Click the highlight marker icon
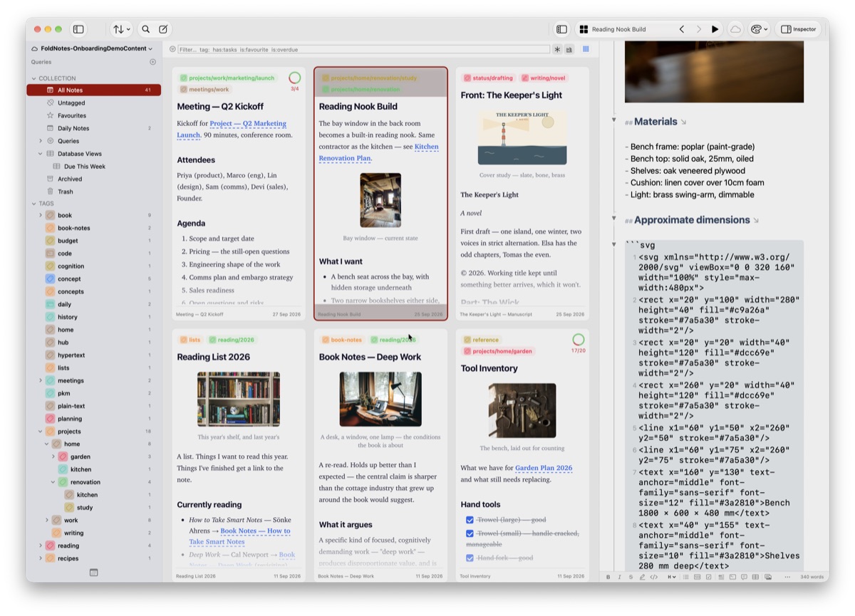855x616 pixels. pos(642,577)
